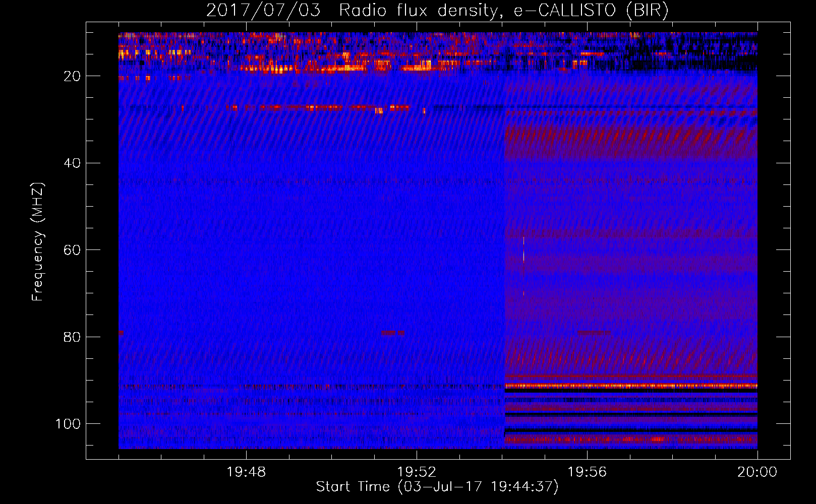The width and height of the screenshot is (816, 504).
Task: Click the 40 MHz frequency tick label
Action: pos(72,163)
